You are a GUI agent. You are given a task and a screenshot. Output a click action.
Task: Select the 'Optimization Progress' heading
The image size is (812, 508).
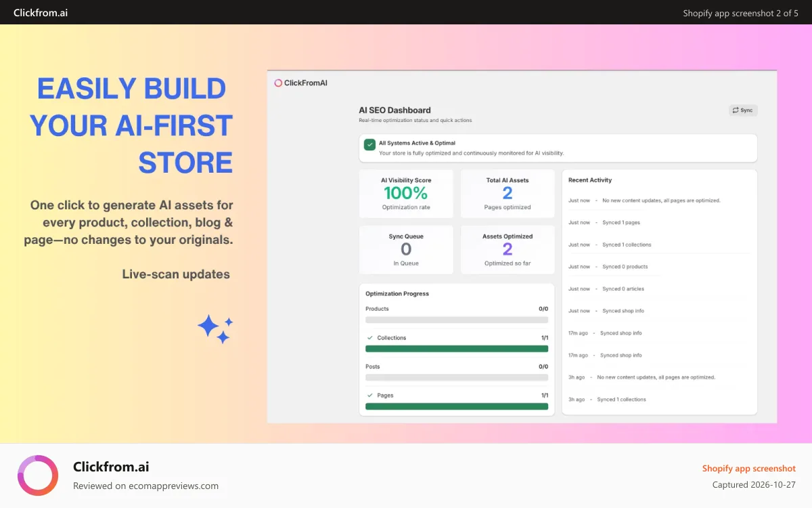point(397,294)
